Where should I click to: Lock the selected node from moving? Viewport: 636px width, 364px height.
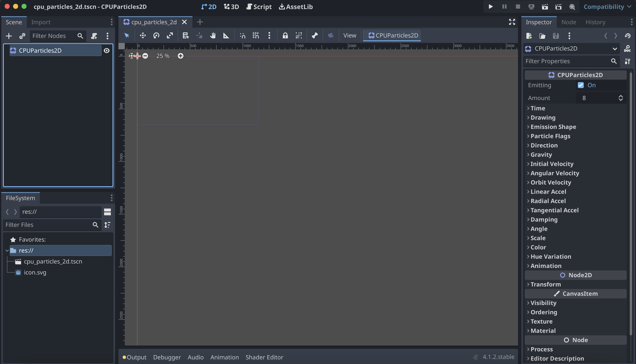point(285,36)
